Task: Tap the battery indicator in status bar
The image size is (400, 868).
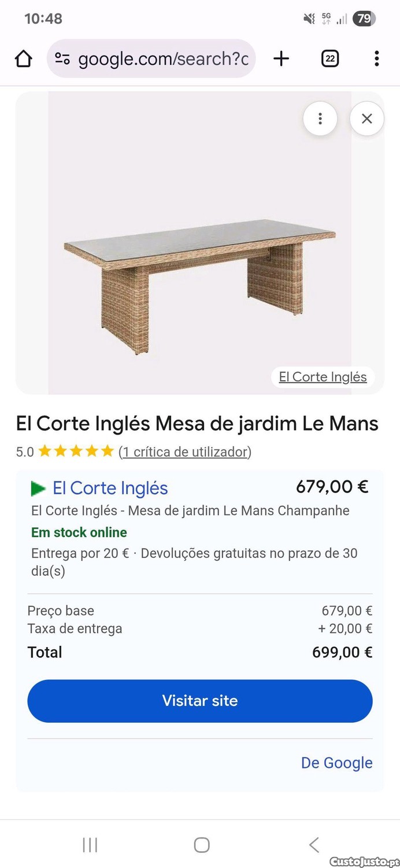Action: tap(364, 19)
